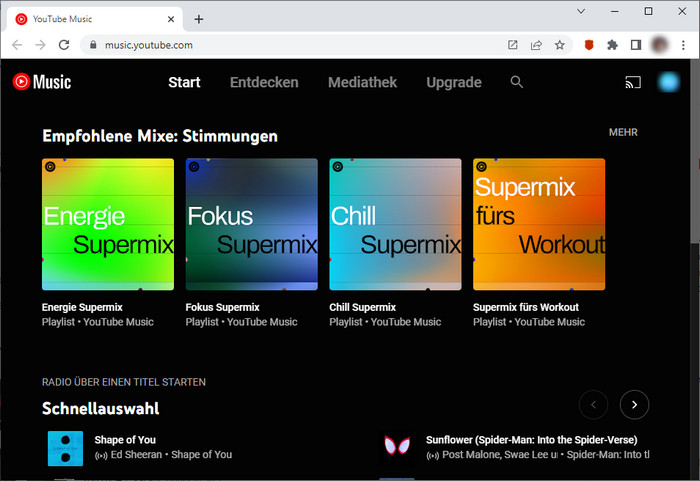Open the Supermix fürs Workout cover
Screen dimensions: 700x481
pos(539,224)
